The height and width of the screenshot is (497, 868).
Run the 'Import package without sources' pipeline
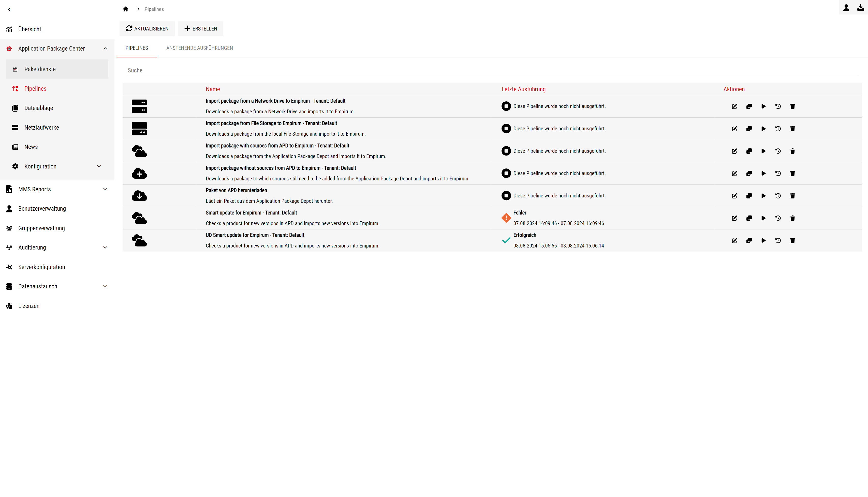pyautogui.click(x=763, y=173)
